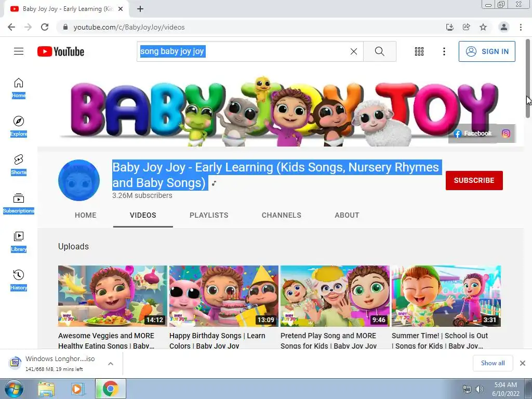Open a new browser tab
The height and width of the screenshot is (399, 532).
click(140, 9)
